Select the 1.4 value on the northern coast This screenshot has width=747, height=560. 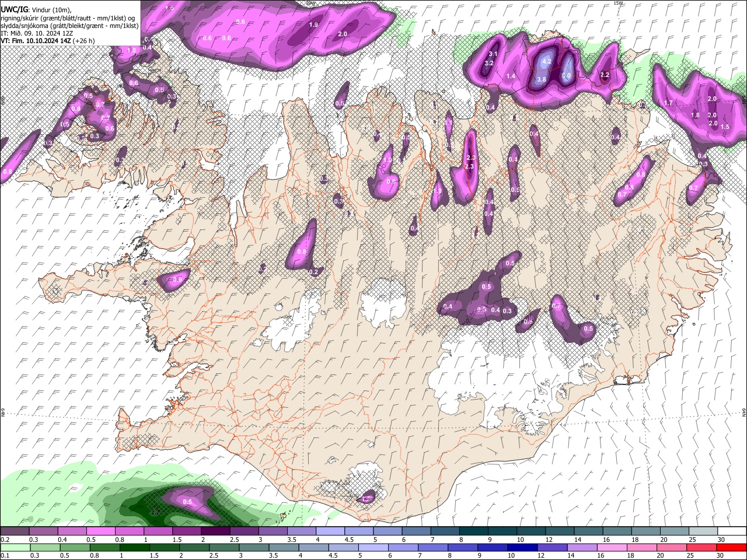click(511, 76)
